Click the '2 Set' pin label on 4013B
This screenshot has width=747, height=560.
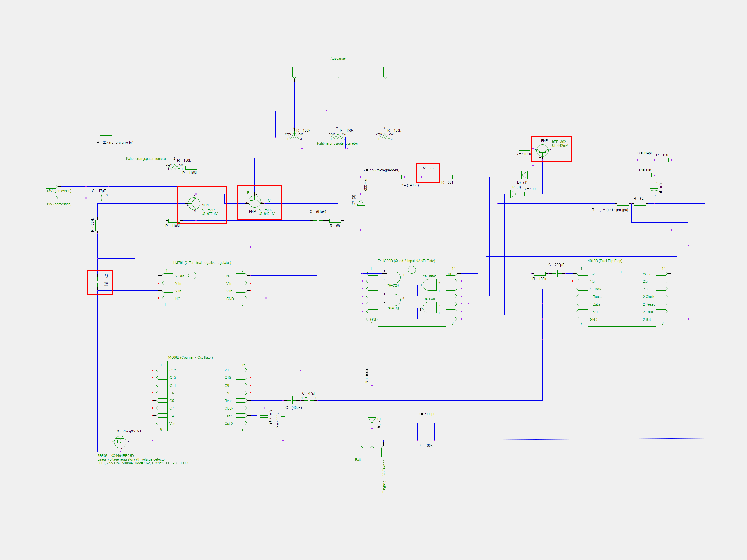click(x=647, y=320)
